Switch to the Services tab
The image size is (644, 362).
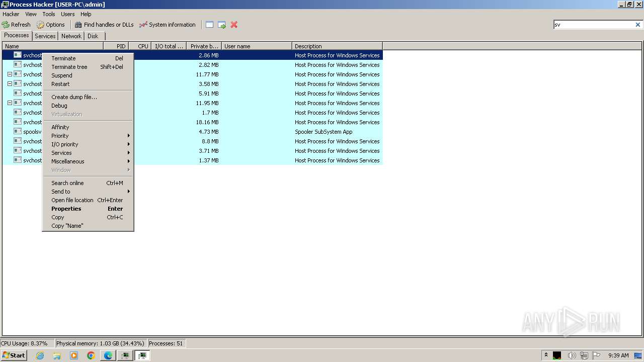[45, 36]
